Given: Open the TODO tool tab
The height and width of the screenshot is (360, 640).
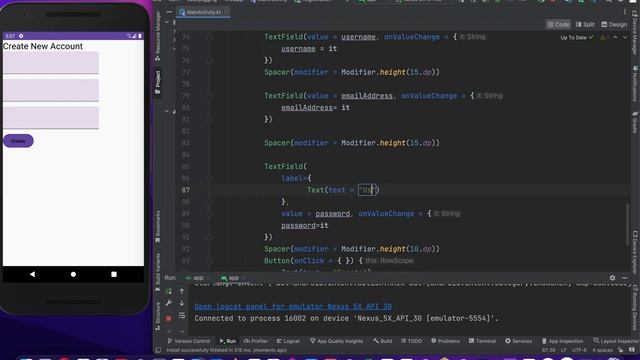Looking at the screenshot, I should click(x=411, y=341).
